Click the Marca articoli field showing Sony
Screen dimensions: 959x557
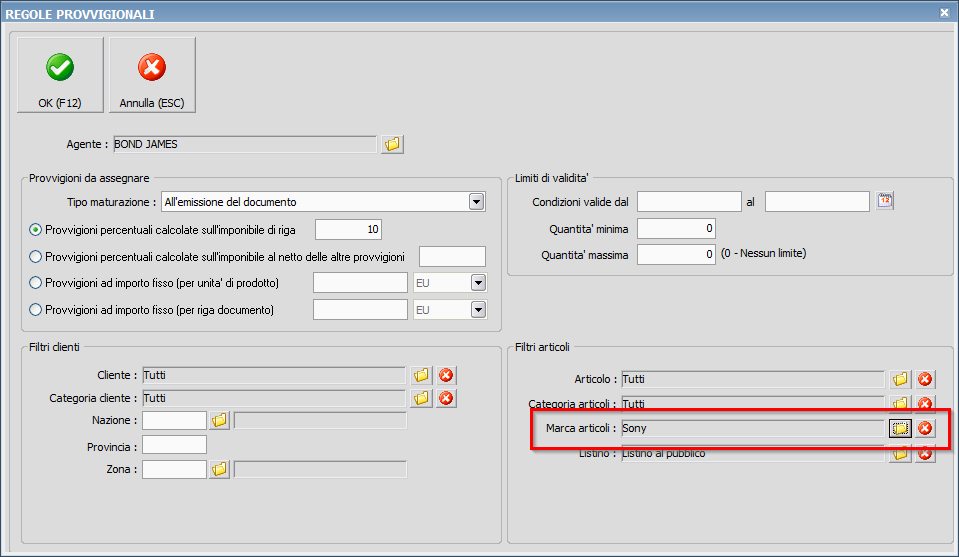[753, 429]
